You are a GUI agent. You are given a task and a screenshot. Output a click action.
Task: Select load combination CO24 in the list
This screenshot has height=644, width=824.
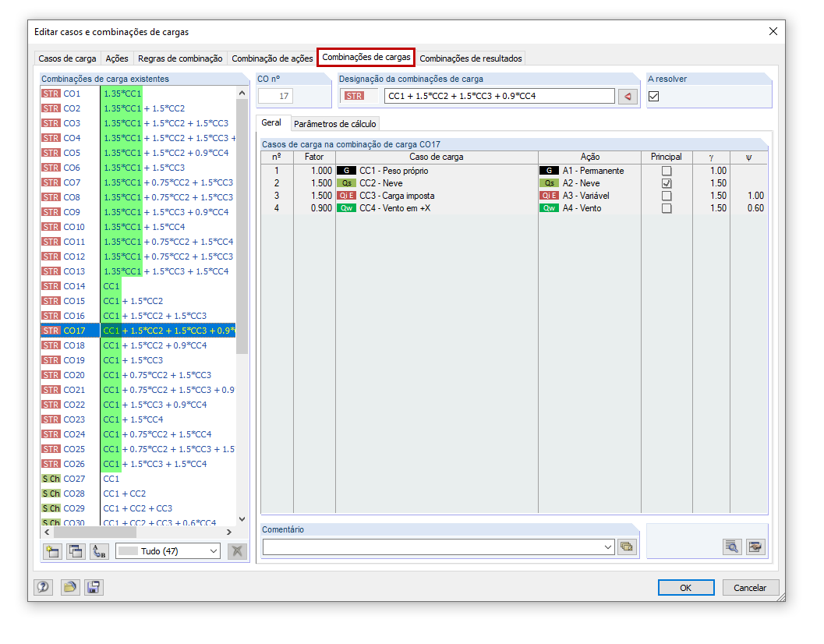pos(138,434)
